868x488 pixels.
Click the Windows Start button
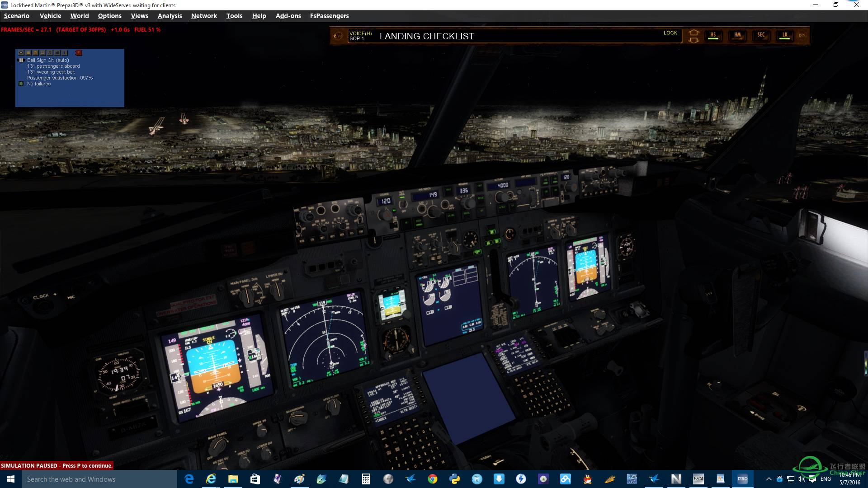click(11, 479)
